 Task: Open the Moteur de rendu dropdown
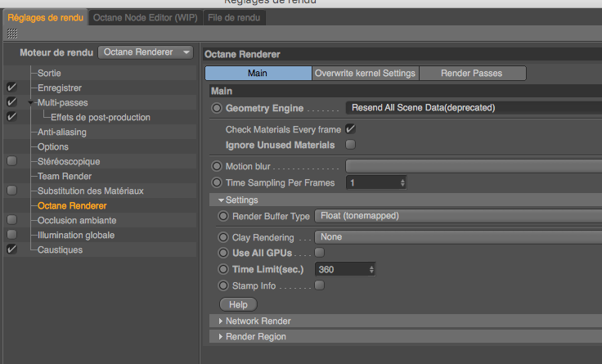145,52
